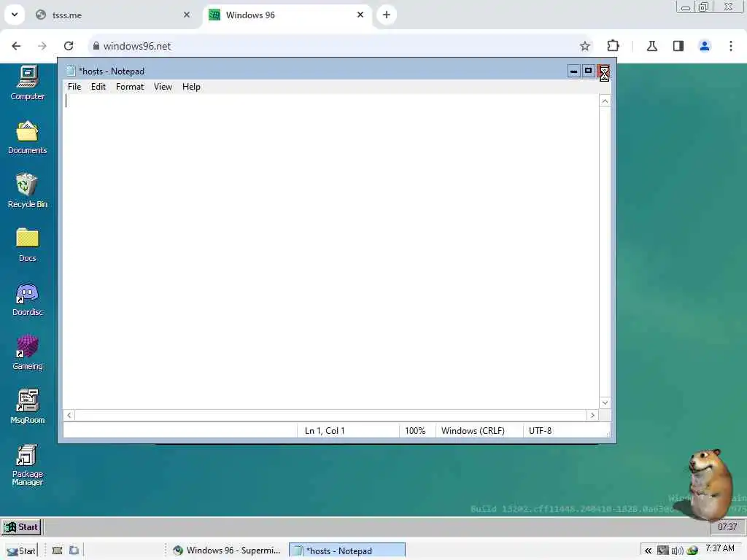Screen dimensions: 747x560
Task: Click the Windows (CRLF) status entry
Action: (473, 431)
